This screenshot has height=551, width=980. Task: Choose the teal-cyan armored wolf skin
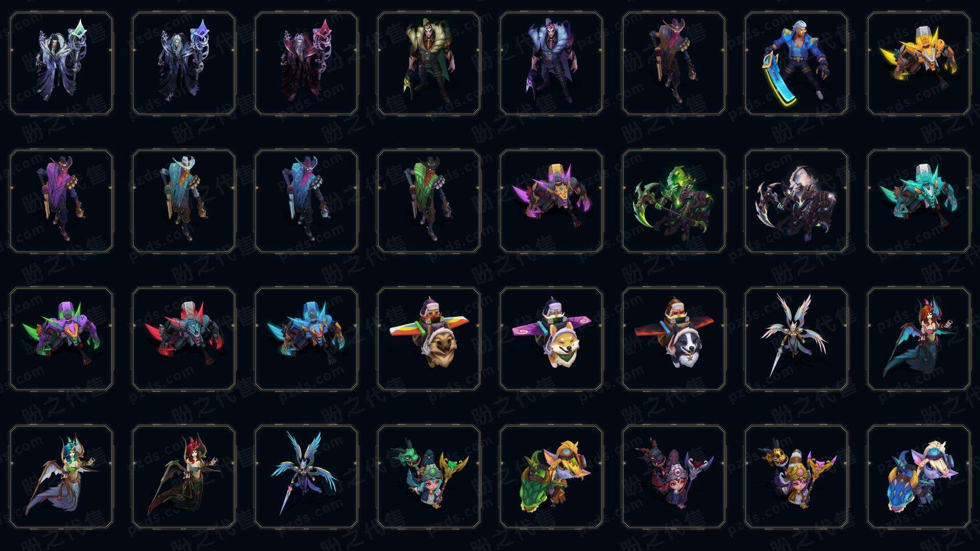[919, 201]
